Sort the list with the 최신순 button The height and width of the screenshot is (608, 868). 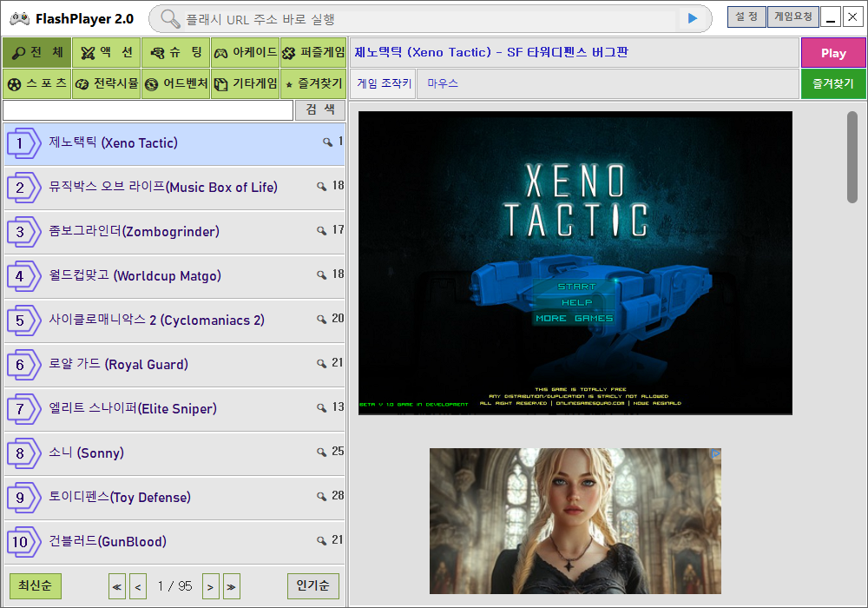pyautogui.click(x=36, y=585)
